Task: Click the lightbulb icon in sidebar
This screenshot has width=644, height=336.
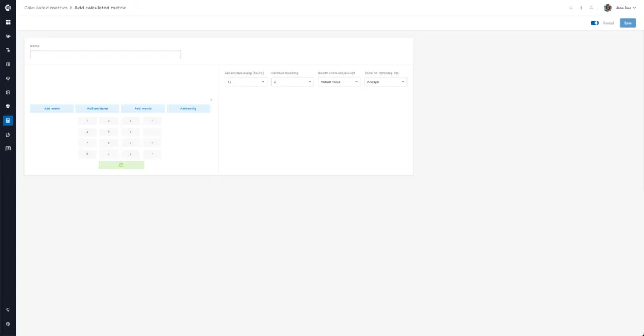Action: 8,310
